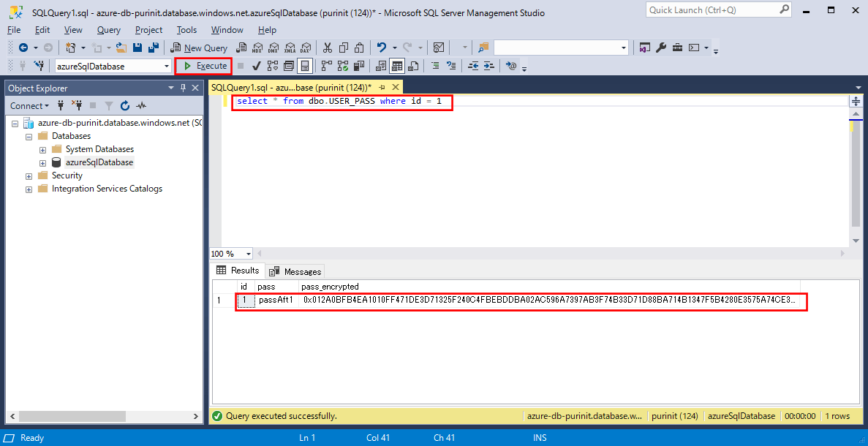This screenshot has width=868, height=446.
Task: Open Activity Monitor from the toolbar
Action: 439,48
